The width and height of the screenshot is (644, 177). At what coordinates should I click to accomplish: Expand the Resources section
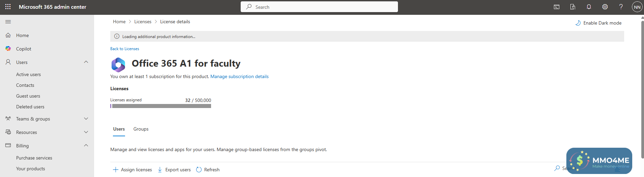click(86, 132)
